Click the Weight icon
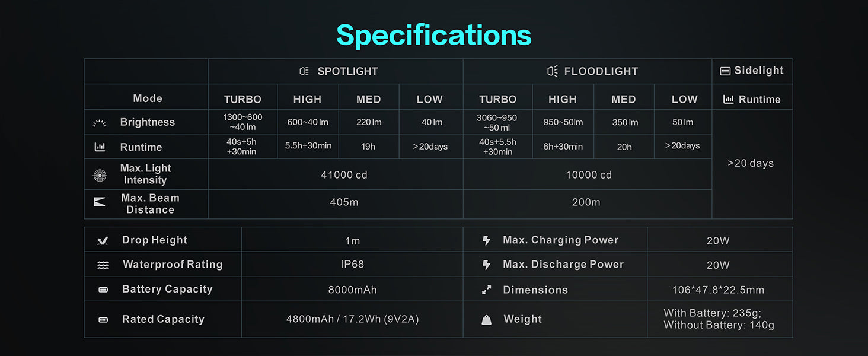 point(487,320)
